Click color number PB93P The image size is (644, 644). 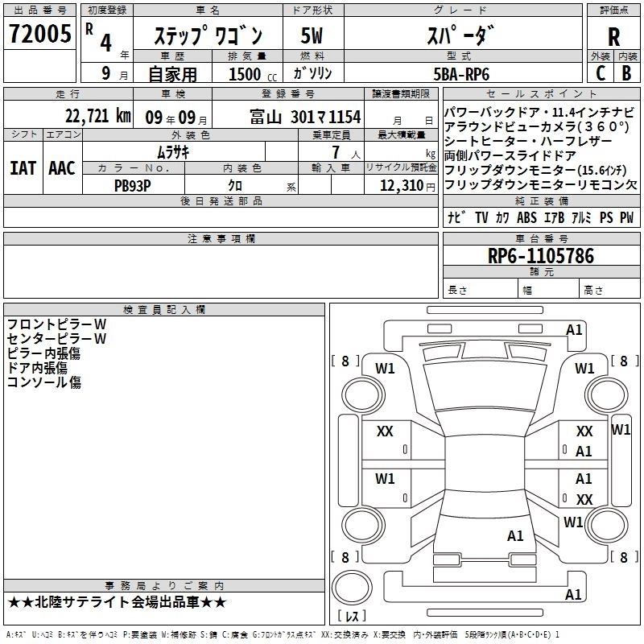(133, 186)
